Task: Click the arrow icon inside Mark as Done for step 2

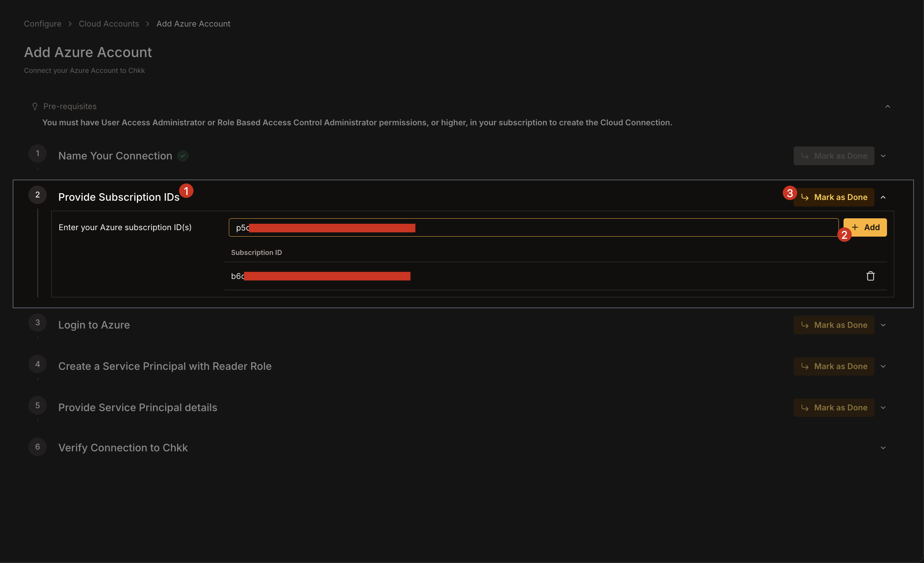Action: pos(805,197)
